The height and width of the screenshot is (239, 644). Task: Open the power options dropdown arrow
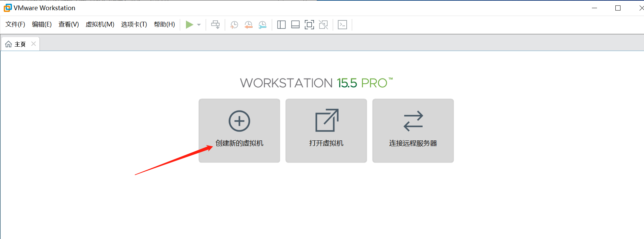coord(199,25)
